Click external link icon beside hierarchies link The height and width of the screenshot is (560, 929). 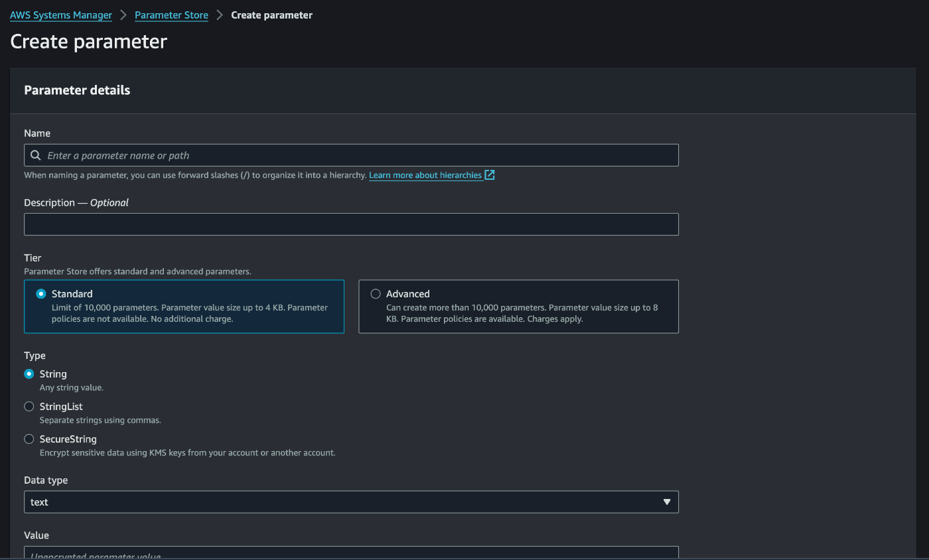[490, 175]
